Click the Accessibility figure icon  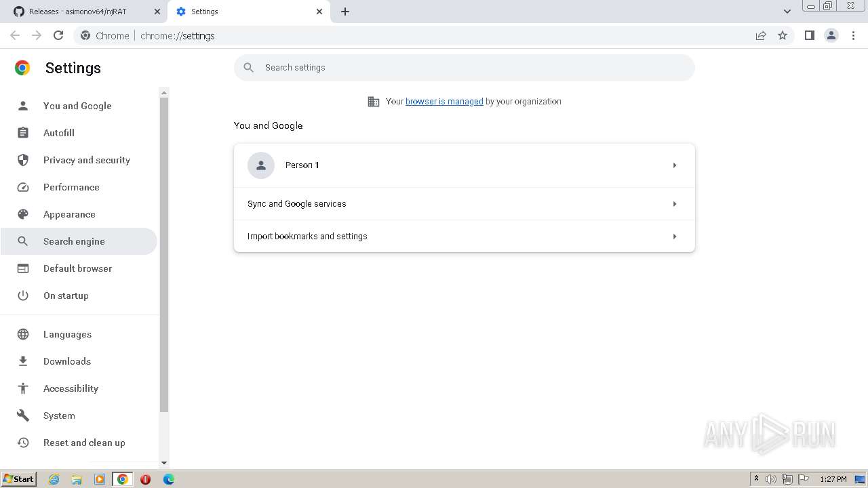(x=23, y=388)
